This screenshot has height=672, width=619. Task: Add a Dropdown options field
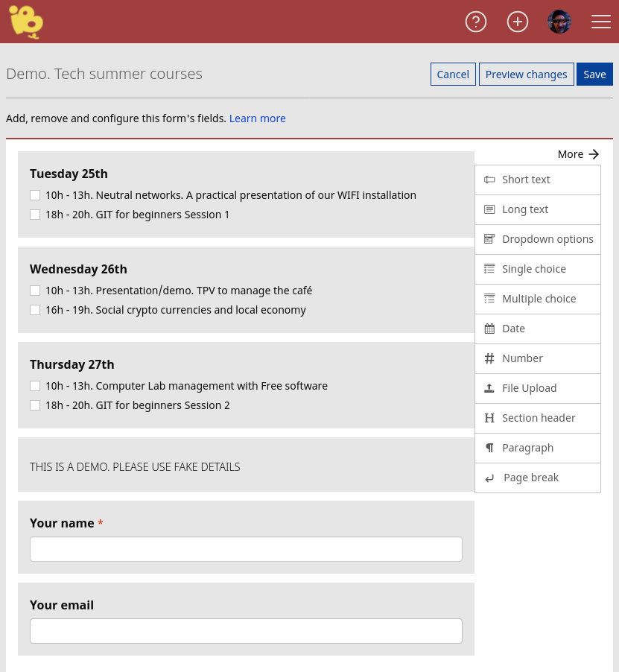pyautogui.click(x=547, y=239)
